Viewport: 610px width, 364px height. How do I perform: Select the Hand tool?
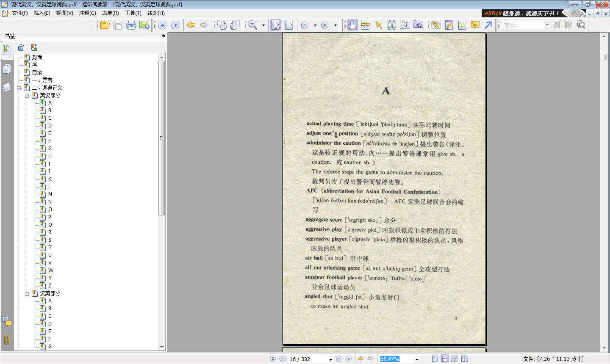pyautogui.click(x=352, y=25)
